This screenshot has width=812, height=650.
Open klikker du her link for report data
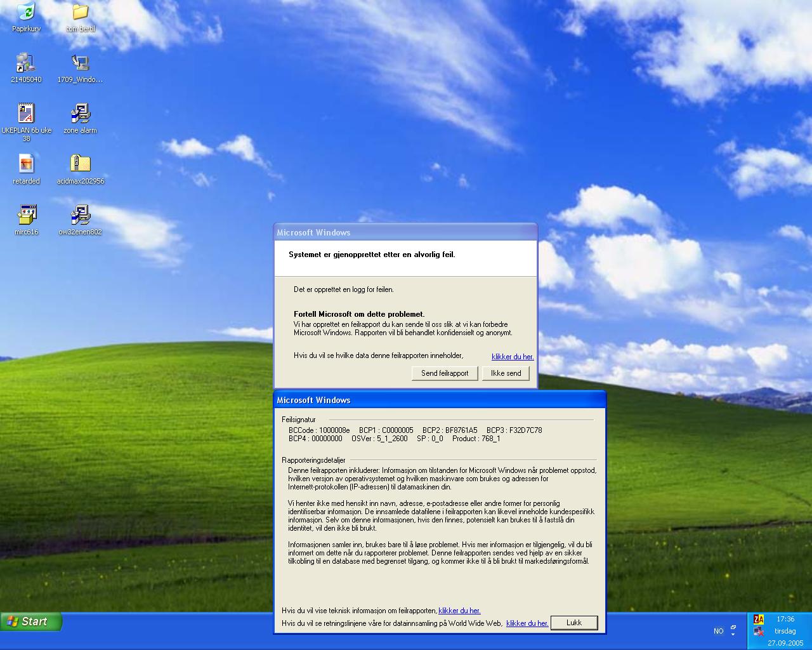click(513, 357)
